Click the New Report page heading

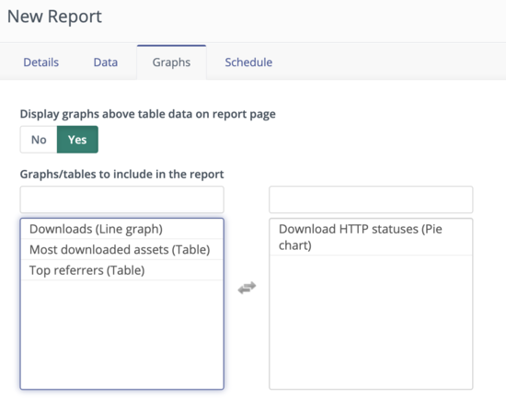(54, 17)
